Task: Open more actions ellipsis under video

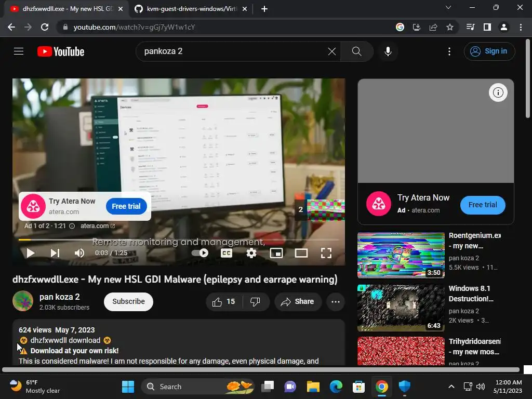Action: [335, 302]
